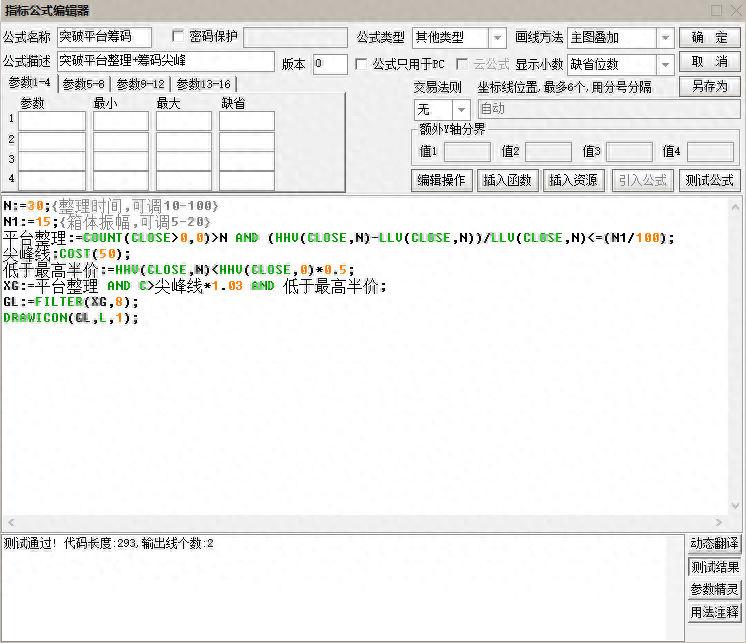Run 测试公式 to test the formula
This screenshot has width=746, height=643.
pyautogui.click(x=709, y=180)
